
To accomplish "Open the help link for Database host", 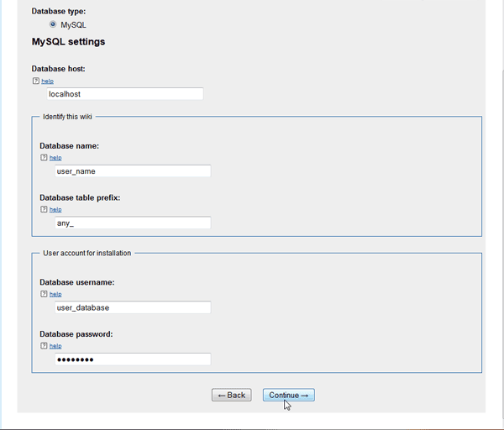I will click(47, 81).
